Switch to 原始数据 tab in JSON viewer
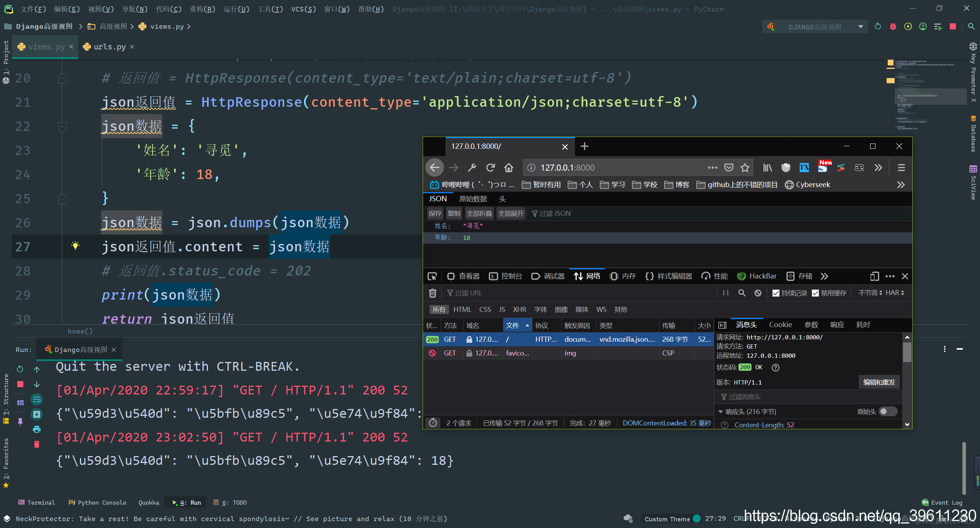 coord(473,199)
